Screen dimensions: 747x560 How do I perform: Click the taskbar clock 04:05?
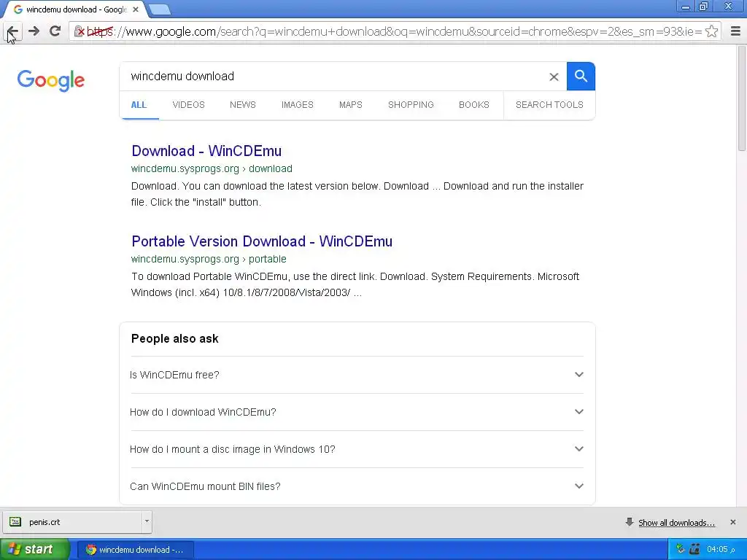720,549
